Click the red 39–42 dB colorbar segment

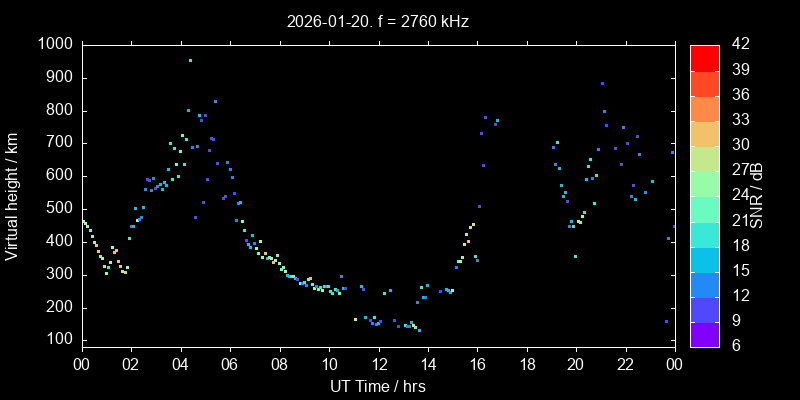(705, 57)
